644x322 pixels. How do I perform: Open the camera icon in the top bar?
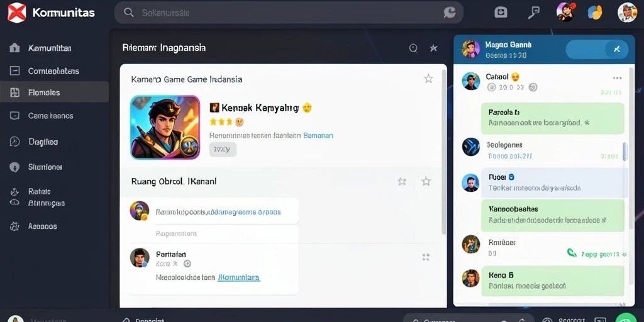click(x=501, y=13)
